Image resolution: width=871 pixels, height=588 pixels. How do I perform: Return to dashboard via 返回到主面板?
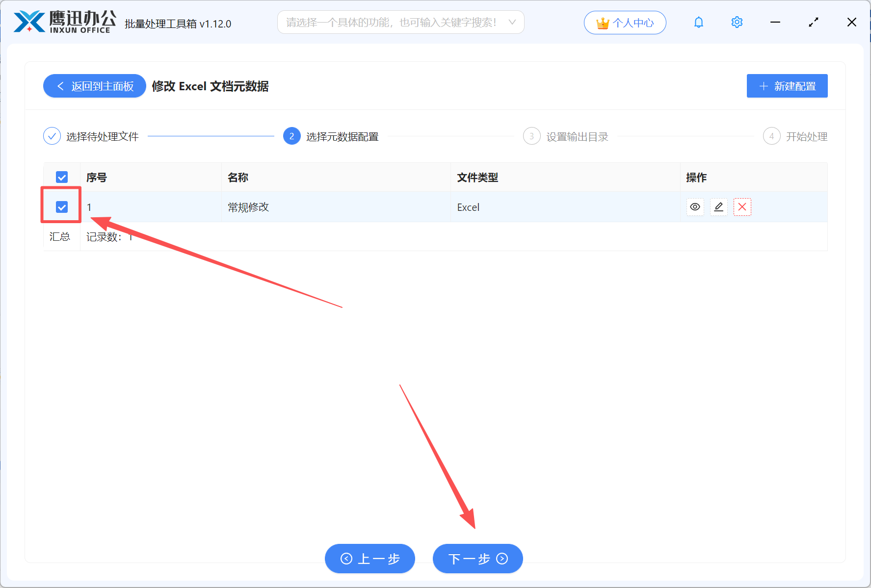point(95,86)
